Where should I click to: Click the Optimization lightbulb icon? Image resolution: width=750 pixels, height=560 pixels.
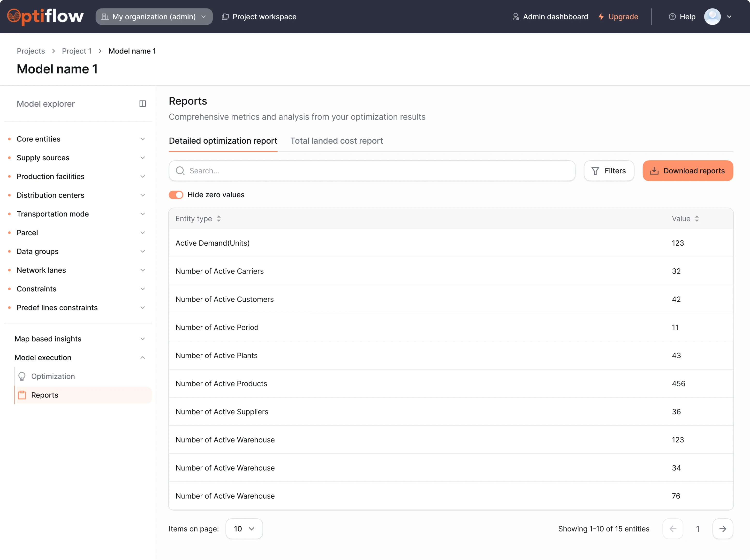(22, 376)
